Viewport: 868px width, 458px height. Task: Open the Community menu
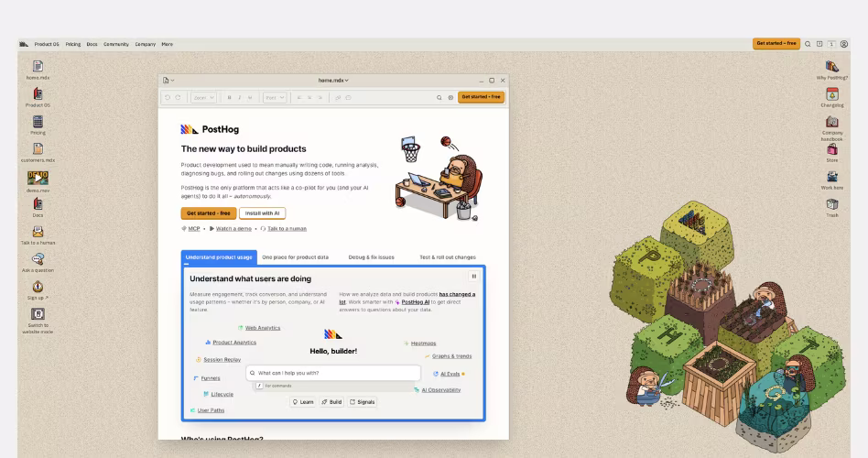tap(116, 44)
